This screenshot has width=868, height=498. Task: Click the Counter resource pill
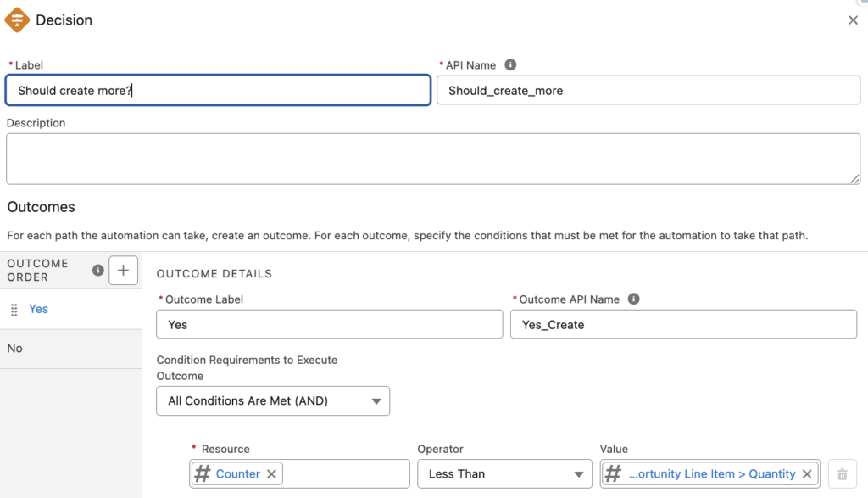237,474
